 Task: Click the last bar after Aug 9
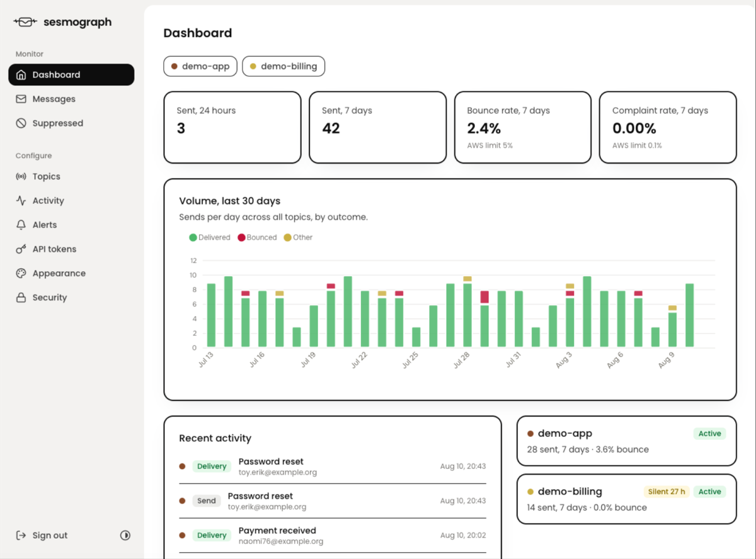tap(690, 315)
